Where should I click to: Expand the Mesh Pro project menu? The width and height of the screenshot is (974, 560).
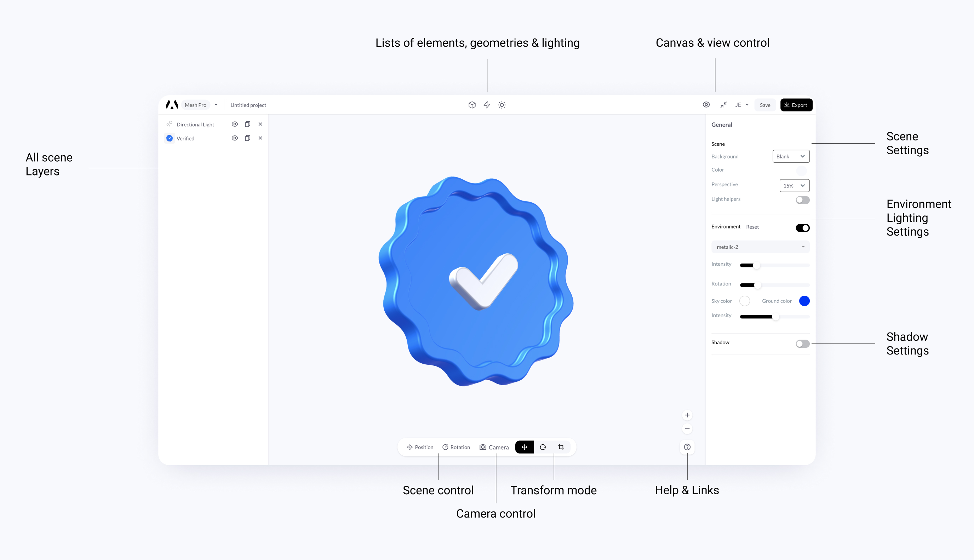point(216,105)
